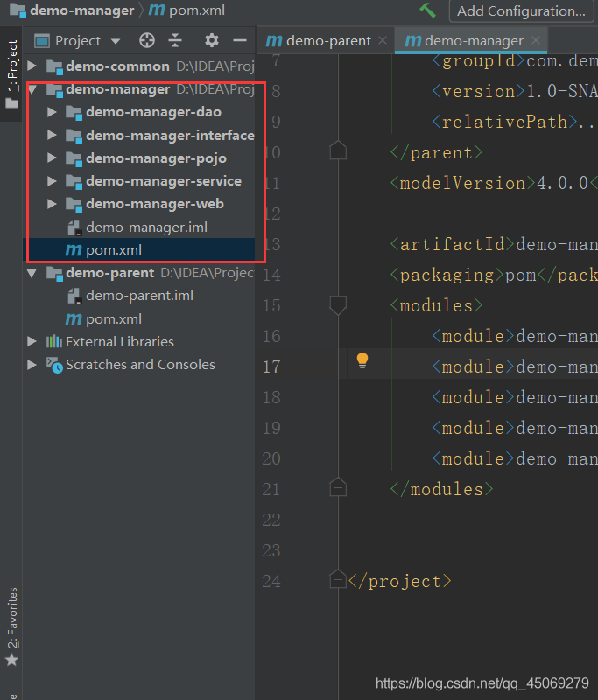Select External Libraries in the tree
The image size is (598, 700).
120,342
